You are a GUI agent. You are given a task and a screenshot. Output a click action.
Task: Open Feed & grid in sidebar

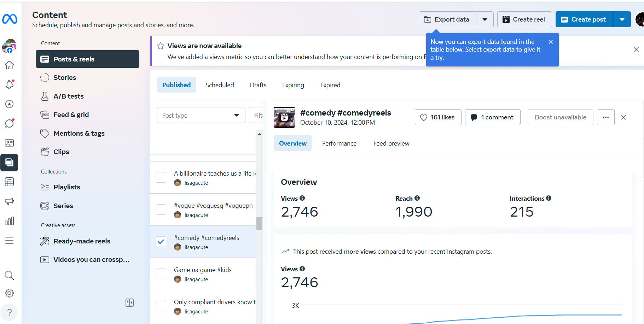[x=87, y=114]
